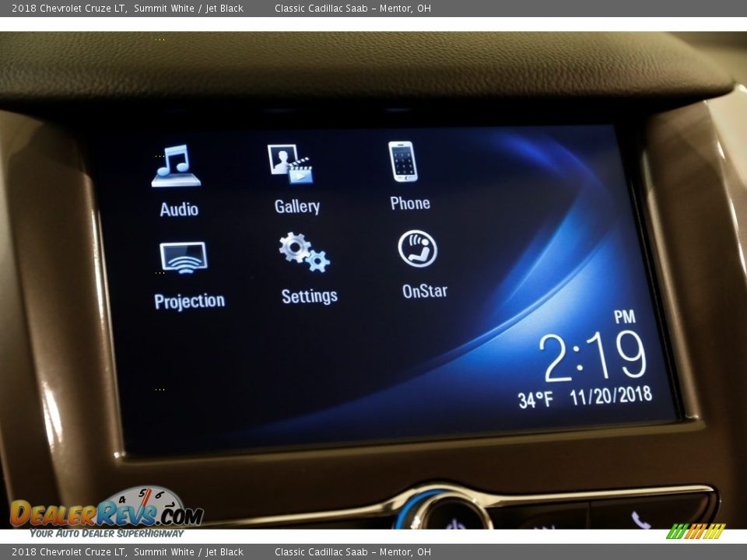Screen dimensions: 747x560
Task: Click the striped logo at bottom right
Action: [695, 531]
